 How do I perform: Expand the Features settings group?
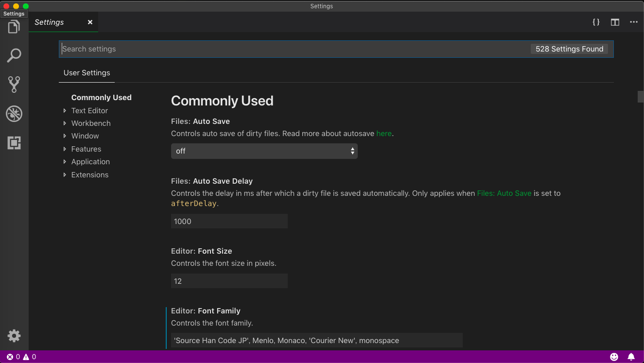pyautogui.click(x=65, y=149)
